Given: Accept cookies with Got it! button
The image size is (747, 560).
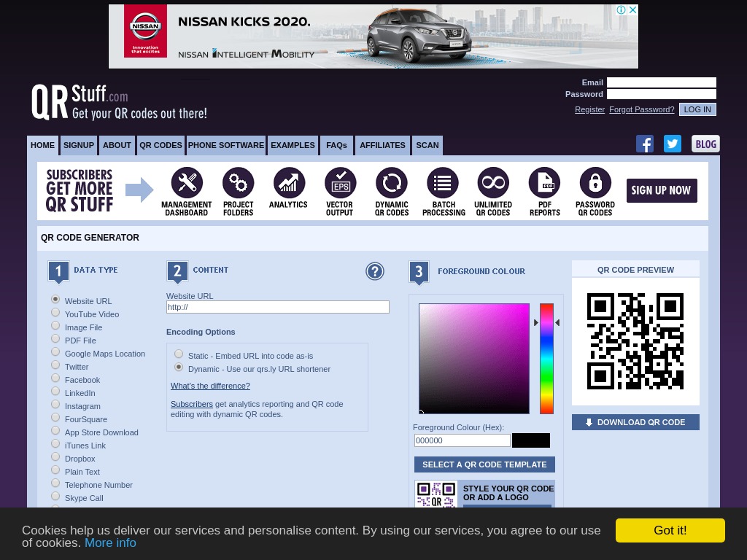Looking at the screenshot, I should click(x=670, y=531).
